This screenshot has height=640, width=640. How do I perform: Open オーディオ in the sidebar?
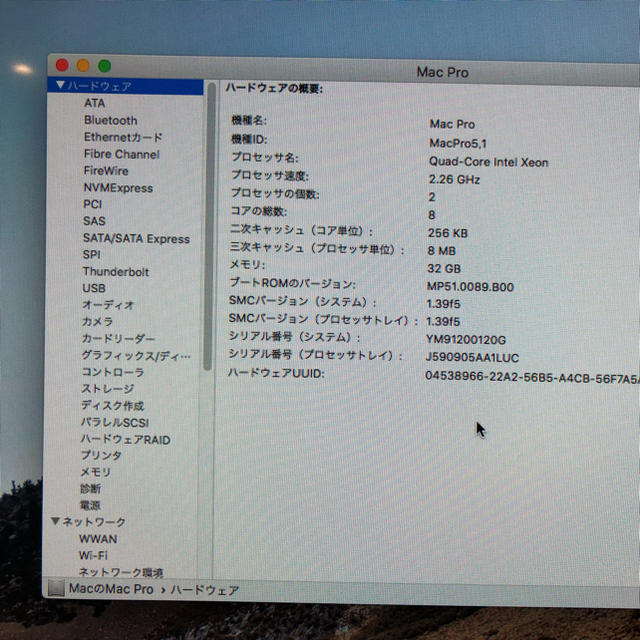108,305
